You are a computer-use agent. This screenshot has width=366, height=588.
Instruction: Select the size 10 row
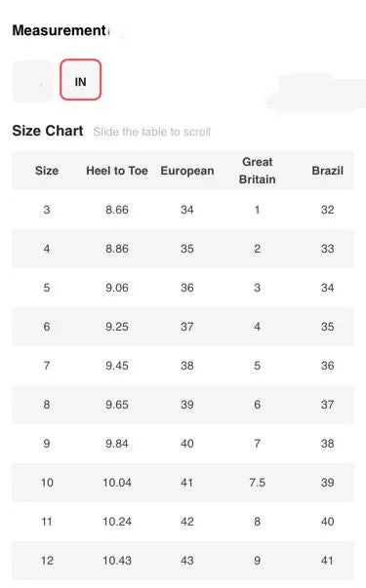tap(183, 483)
